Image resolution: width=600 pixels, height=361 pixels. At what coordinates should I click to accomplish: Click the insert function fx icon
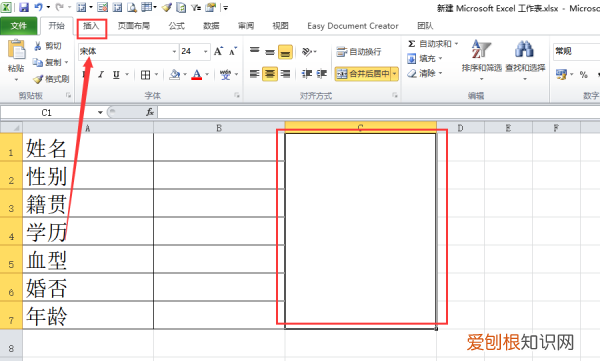(150, 112)
